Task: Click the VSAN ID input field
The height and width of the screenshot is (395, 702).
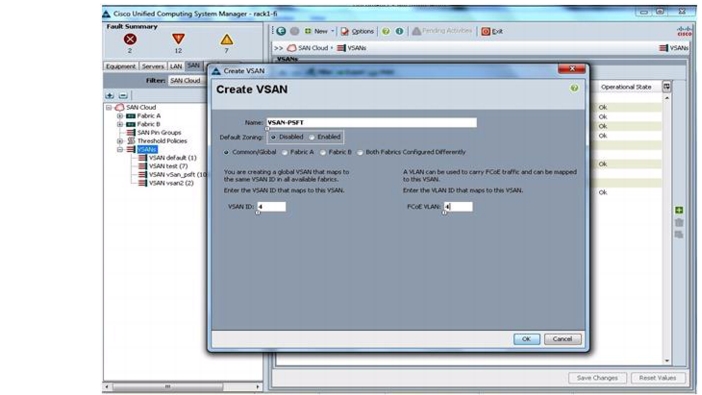Action: 271,206
